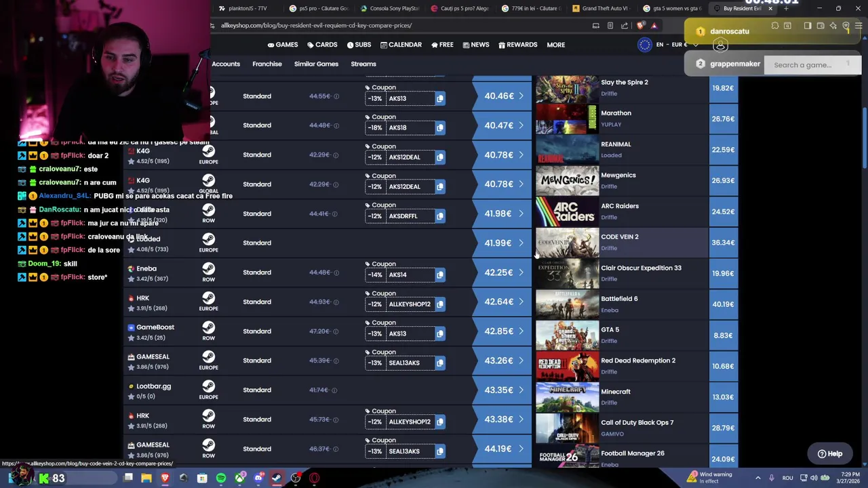Open the SUBS menu

coord(359,45)
